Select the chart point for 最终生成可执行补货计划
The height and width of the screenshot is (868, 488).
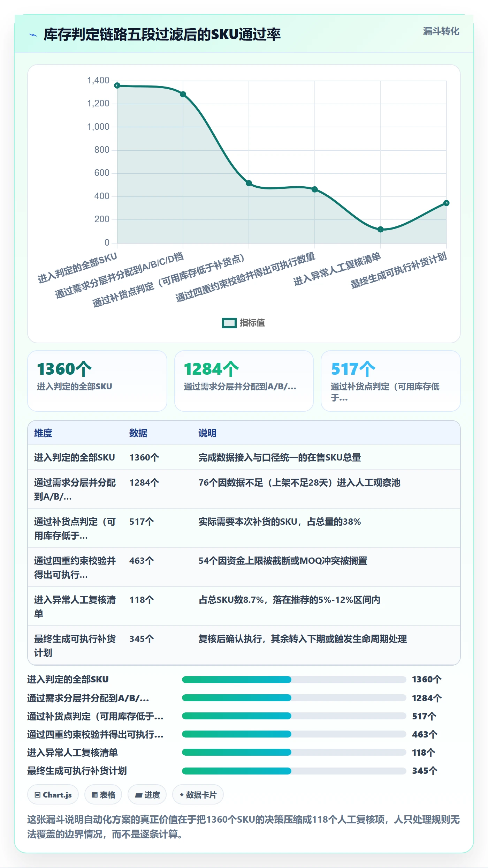coord(447,203)
